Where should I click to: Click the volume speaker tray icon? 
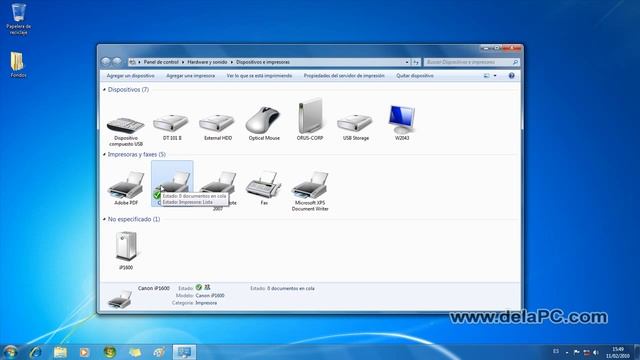point(596,352)
